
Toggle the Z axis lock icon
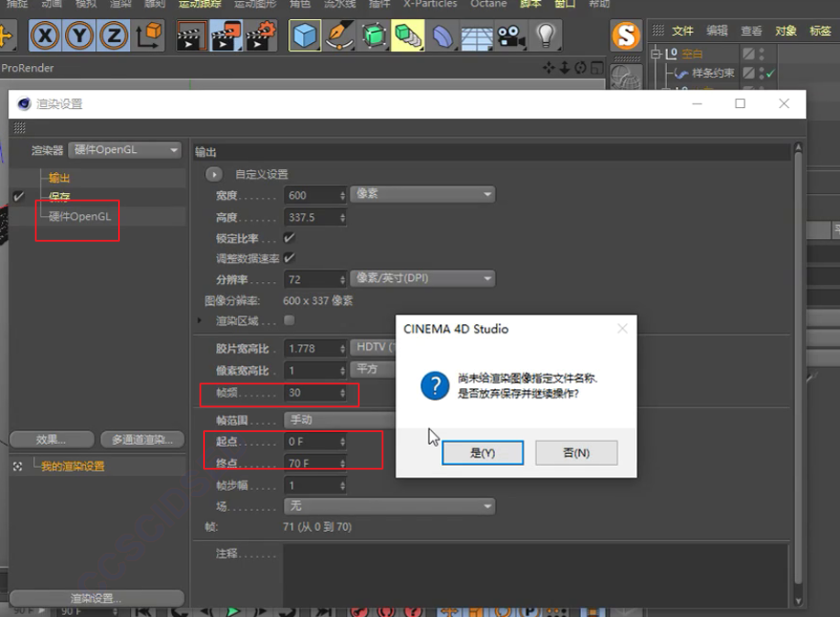coord(113,36)
